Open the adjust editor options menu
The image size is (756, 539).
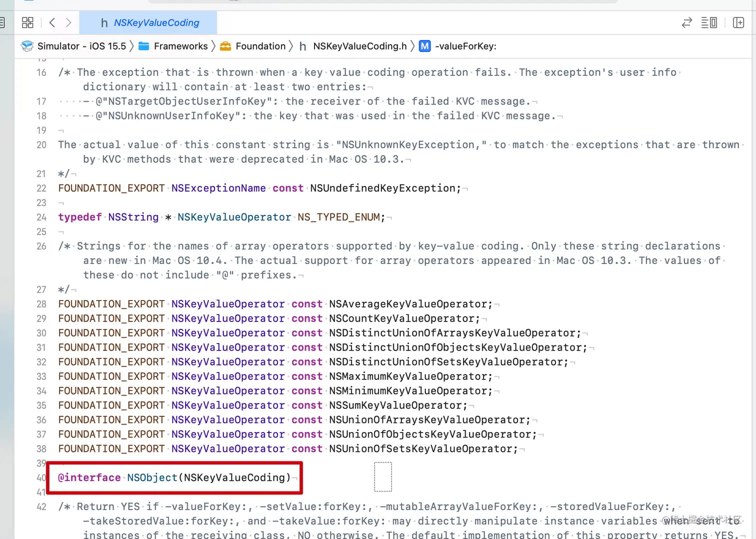click(x=709, y=22)
